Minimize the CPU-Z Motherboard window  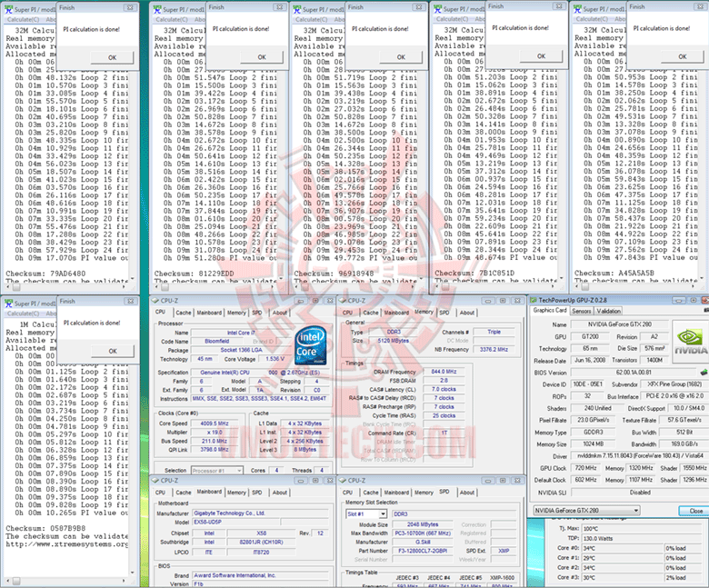(301, 481)
